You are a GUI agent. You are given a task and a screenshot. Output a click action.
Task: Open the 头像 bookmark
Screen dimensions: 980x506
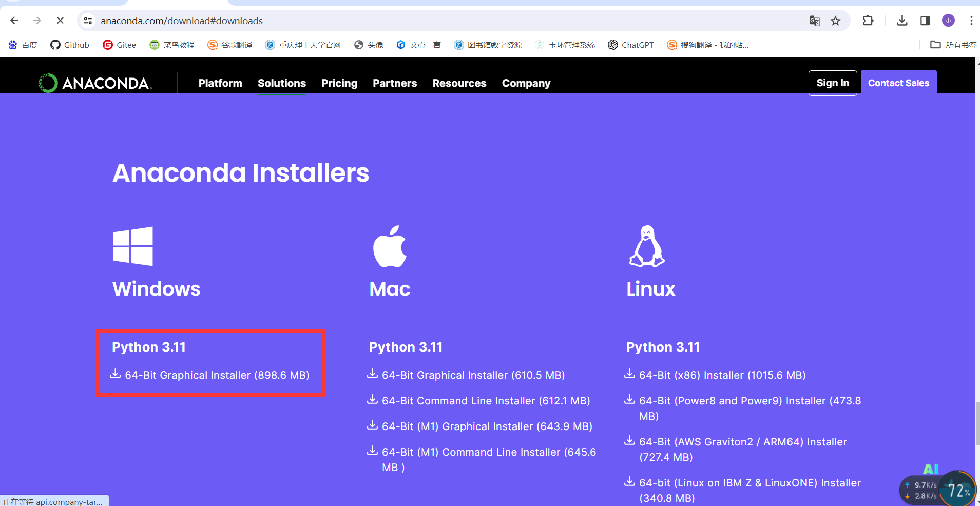point(369,45)
